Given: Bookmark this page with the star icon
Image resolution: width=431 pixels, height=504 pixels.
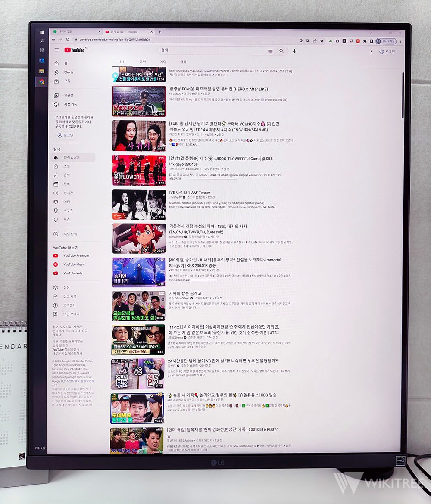Looking at the screenshot, I should (322, 41).
